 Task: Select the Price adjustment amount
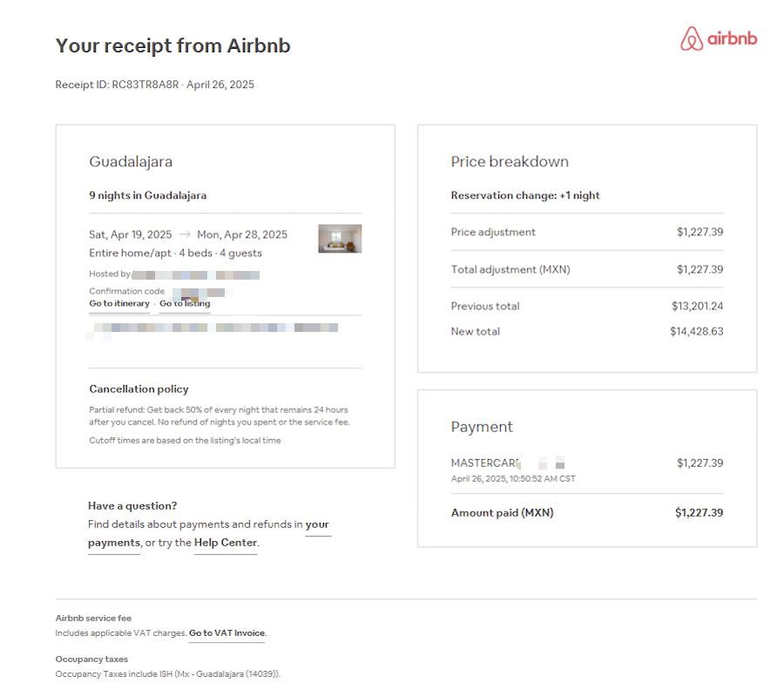click(700, 232)
